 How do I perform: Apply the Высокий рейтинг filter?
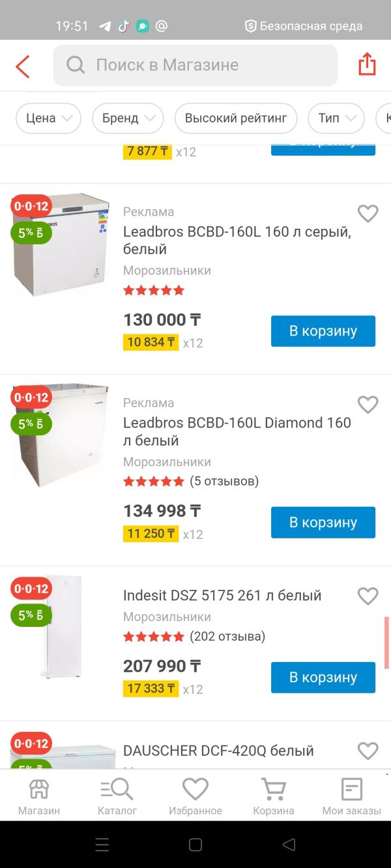click(236, 119)
